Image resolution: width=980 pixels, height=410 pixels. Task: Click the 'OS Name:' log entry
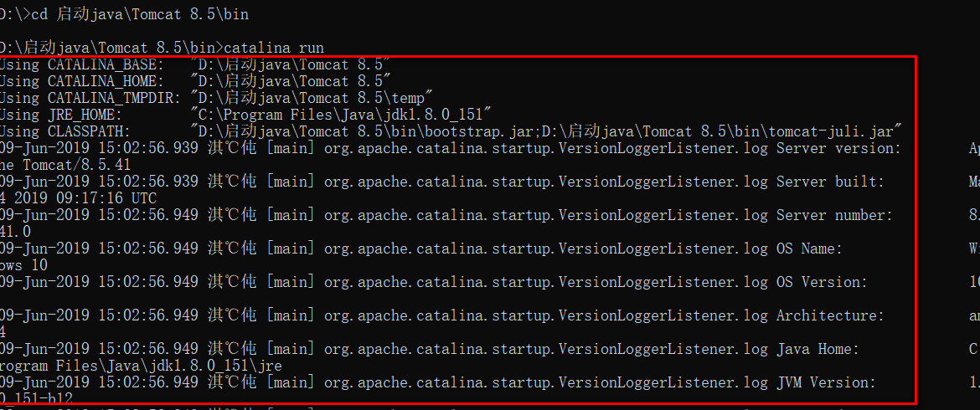pos(809,249)
